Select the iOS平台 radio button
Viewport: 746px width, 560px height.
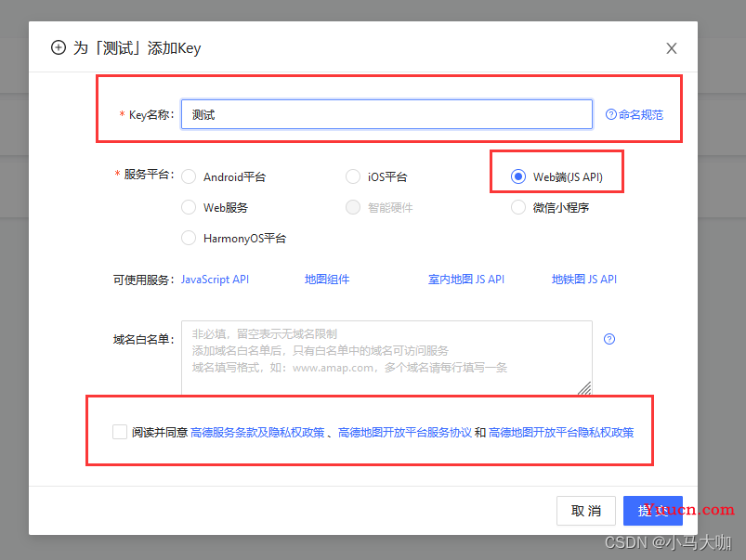click(x=353, y=177)
